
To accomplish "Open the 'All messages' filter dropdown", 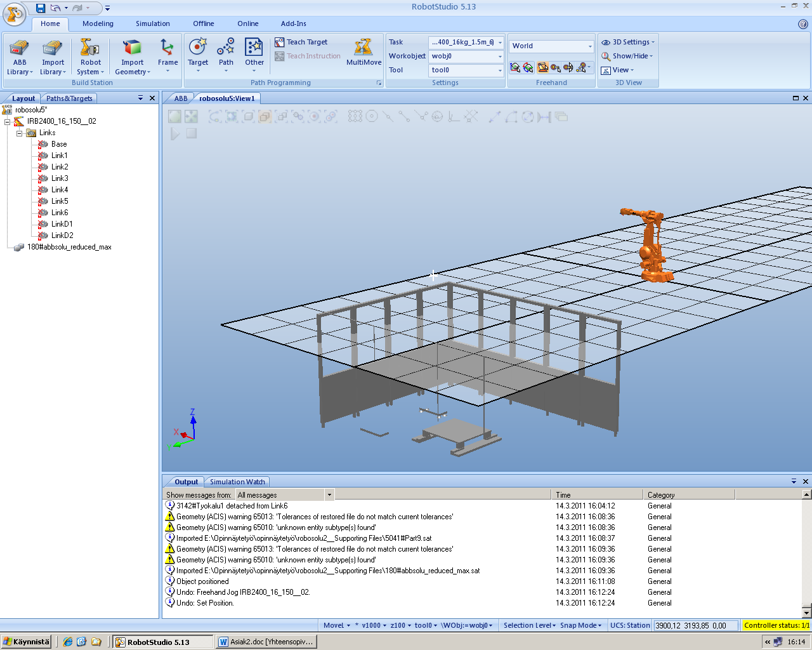I will coord(329,494).
